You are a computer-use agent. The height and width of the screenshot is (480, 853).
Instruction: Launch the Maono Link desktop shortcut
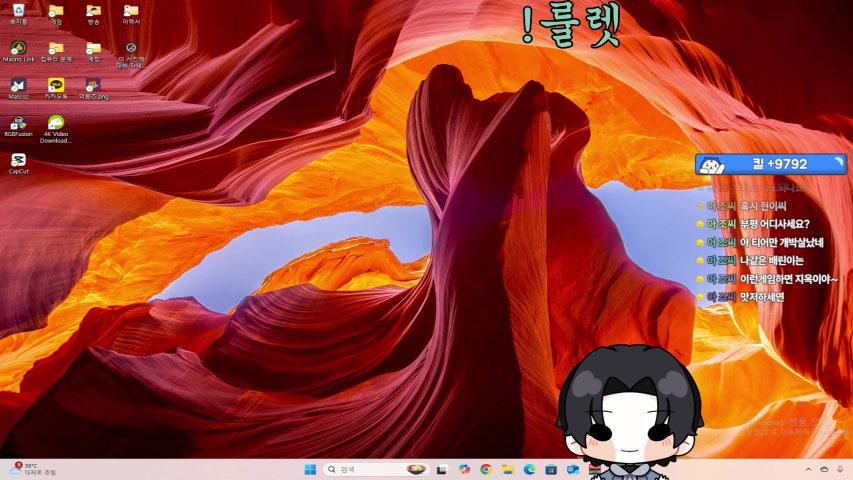(x=18, y=51)
